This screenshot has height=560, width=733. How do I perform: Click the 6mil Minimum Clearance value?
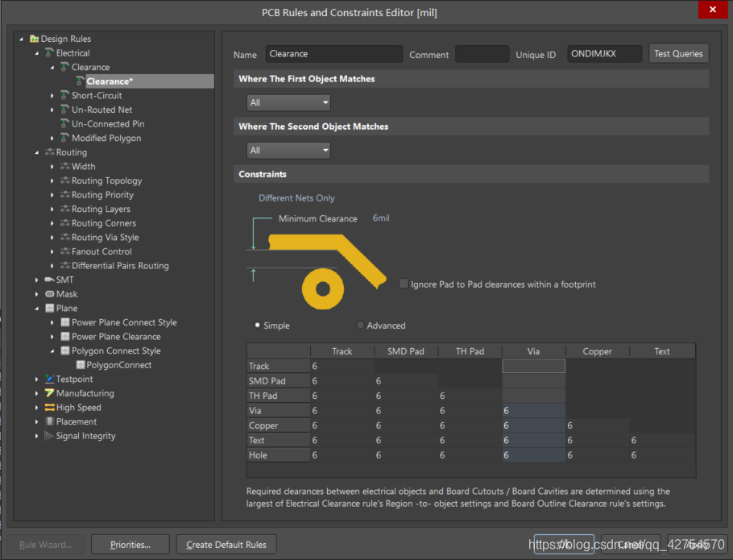(381, 218)
